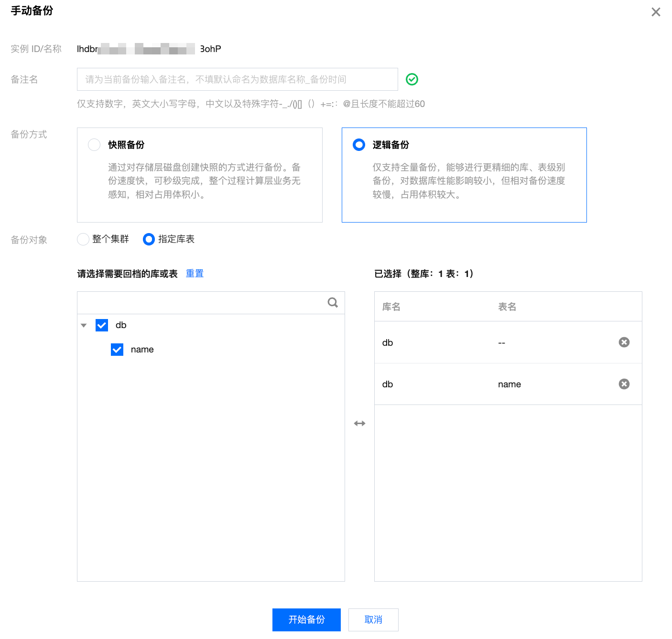Click the 逻辑备份 option card description
The height and width of the screenshot is (639, 672).
pyautogui.click(x=469, y=181)
